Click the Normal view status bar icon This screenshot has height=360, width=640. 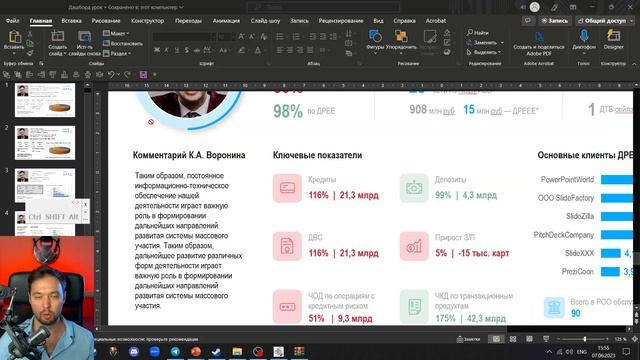(x=496, y=339)
